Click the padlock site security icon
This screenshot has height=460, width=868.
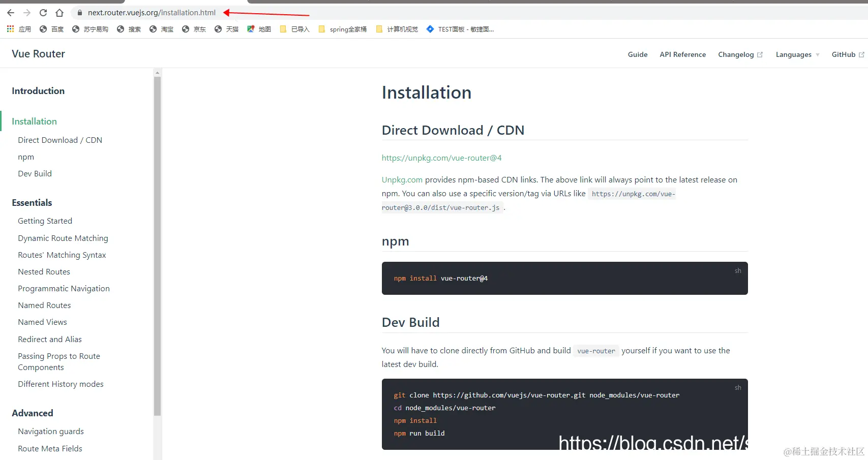(80, 13)
